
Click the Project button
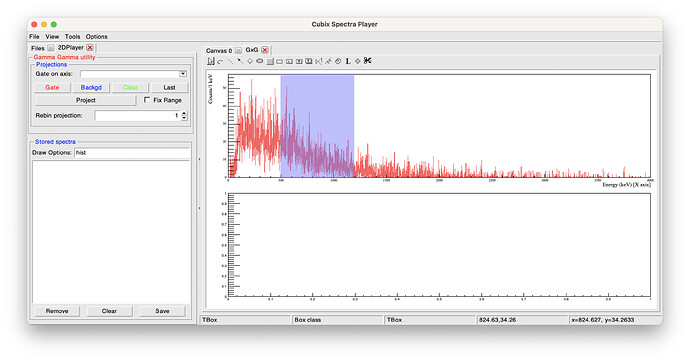tap(86, 100)
